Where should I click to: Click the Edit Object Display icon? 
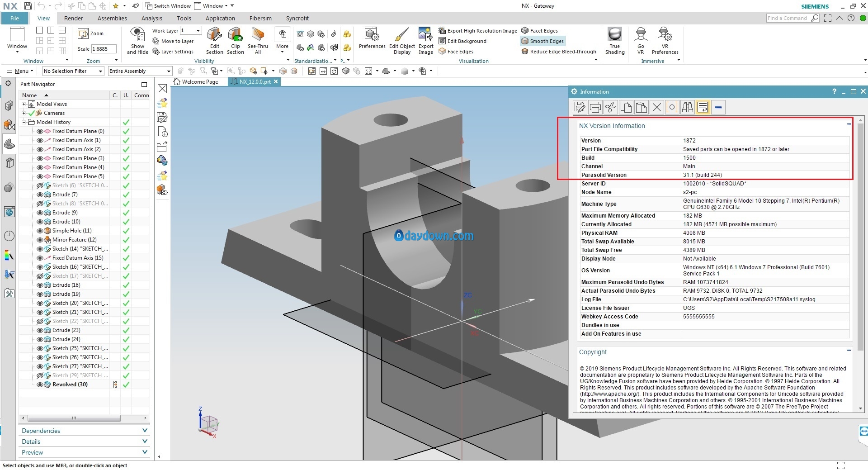coord(402,40)
